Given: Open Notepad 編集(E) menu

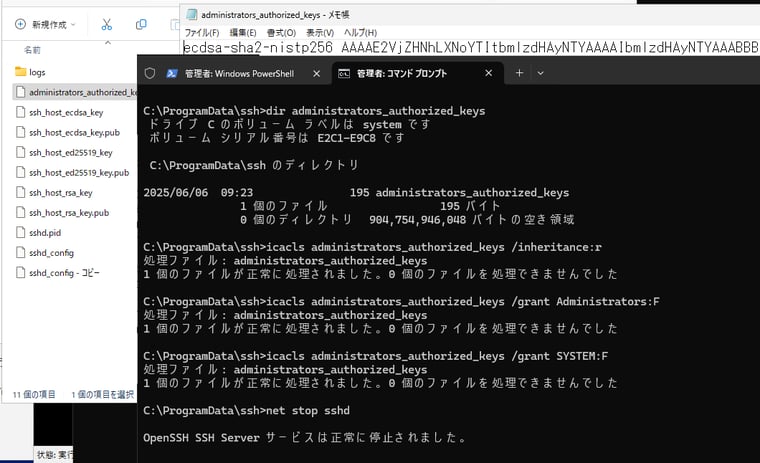Looking at the screenshot, I should coord(242,32).
